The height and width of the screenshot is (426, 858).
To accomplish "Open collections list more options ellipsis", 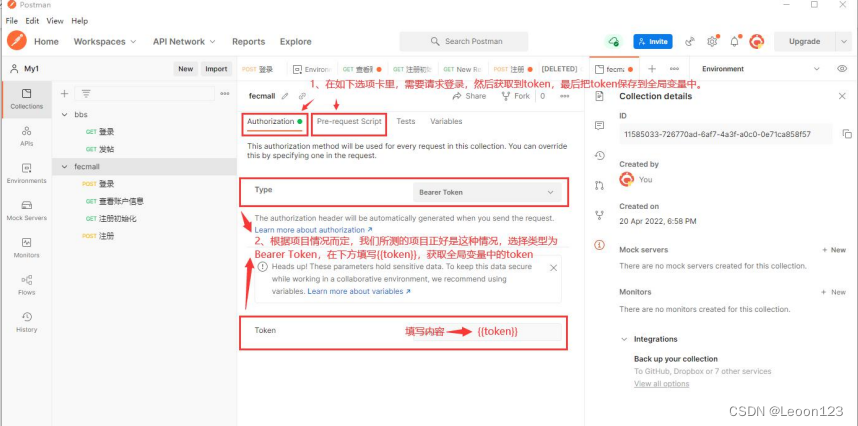I will [x=224, y=94].
